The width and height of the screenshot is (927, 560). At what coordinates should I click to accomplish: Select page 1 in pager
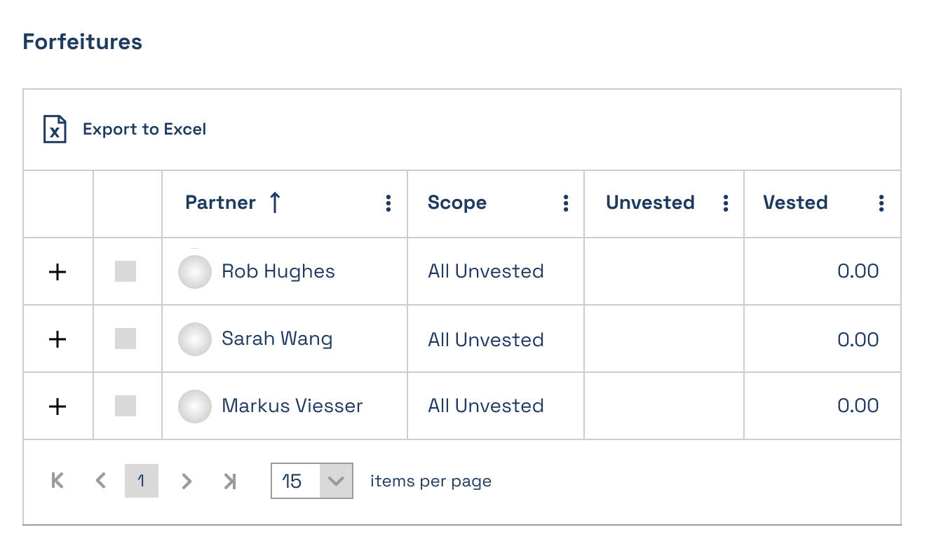pyautogui.click(x=142, y=481)
